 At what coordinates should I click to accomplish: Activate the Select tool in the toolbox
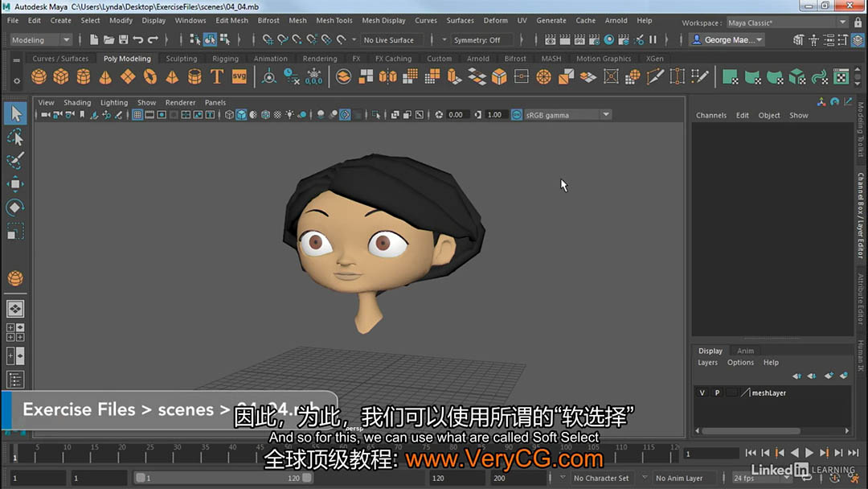pos(15,113)
